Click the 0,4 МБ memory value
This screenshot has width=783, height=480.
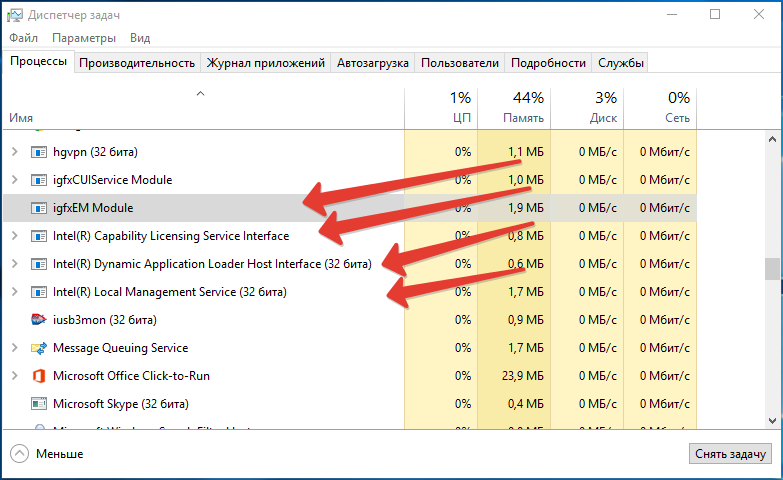tap(525, 404)
